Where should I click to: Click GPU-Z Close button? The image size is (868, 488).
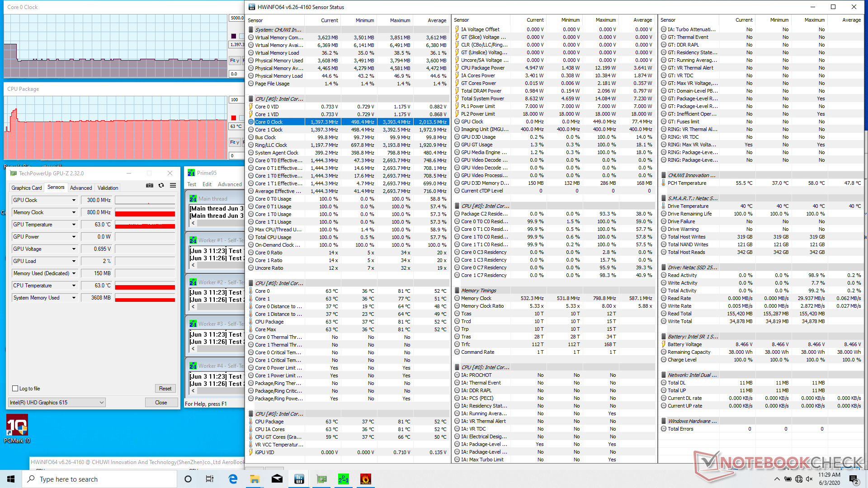[161, 403]
